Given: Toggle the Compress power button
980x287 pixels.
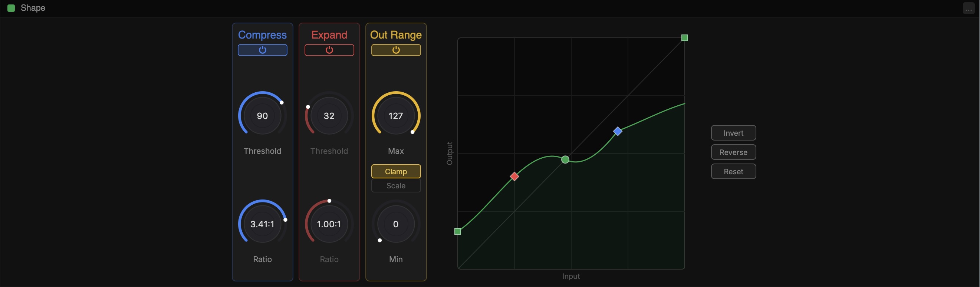Looking at the screenshot, I should tap(263, 50).
